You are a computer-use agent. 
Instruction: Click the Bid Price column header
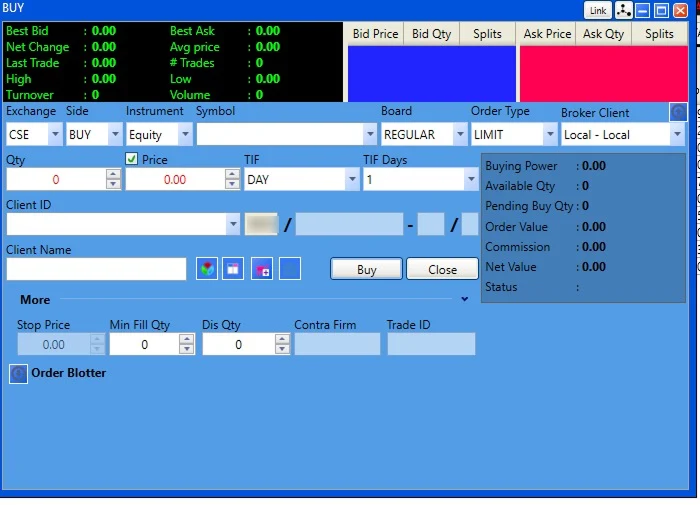point(375,34)
